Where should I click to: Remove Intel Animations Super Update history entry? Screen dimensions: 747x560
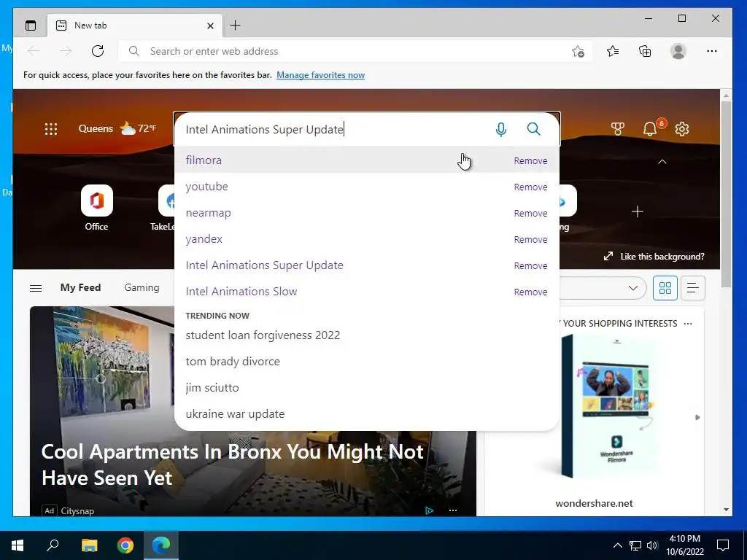530,265
